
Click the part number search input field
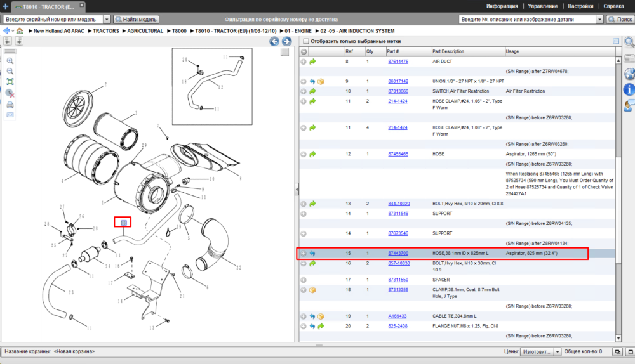pos(527,20)
